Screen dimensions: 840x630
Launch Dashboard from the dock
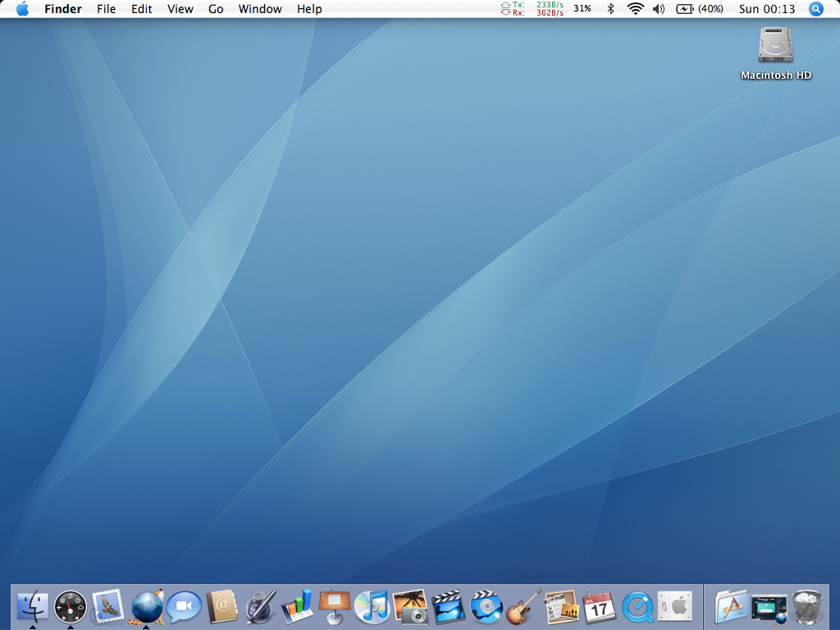(71, 607)
